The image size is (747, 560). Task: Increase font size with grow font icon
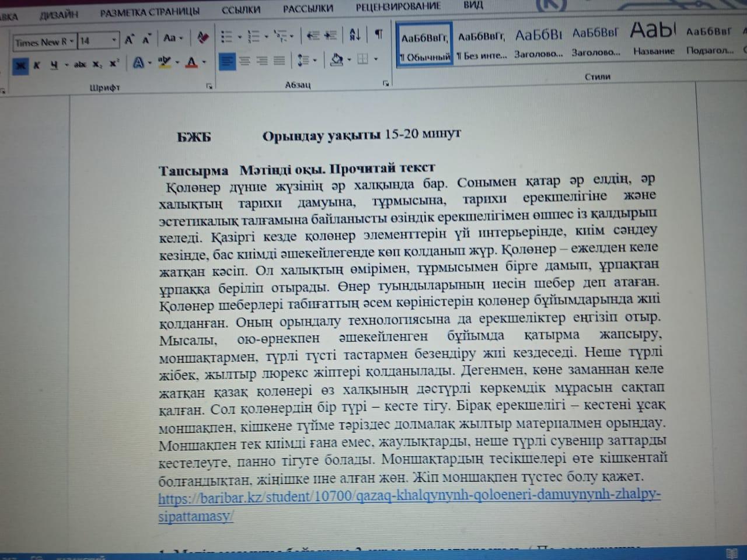129,40
